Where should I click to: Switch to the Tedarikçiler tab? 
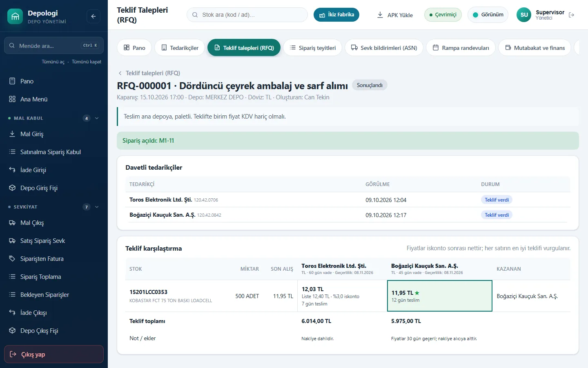(x=180, y=48)
